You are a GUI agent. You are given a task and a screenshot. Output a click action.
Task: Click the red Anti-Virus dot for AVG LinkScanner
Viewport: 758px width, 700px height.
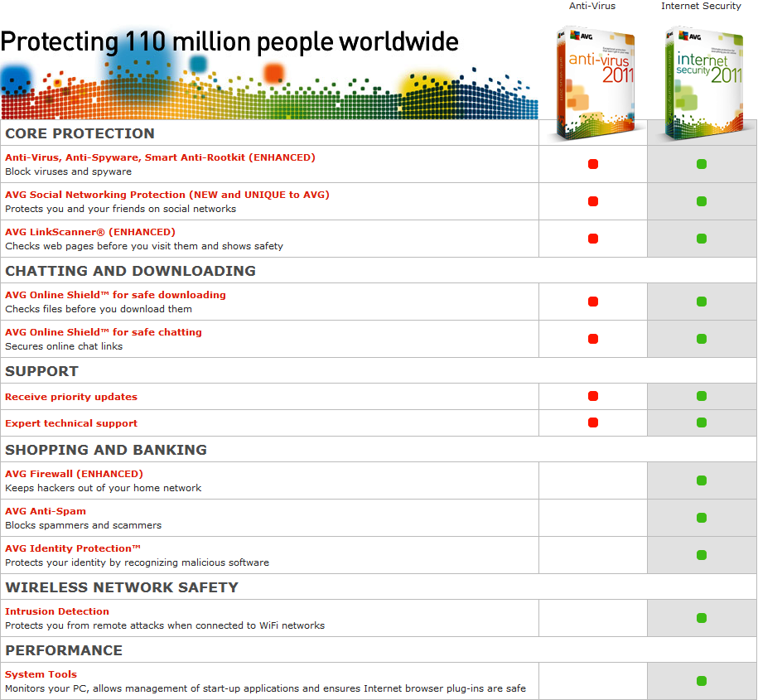pyautogui.click(x=593, y=239)
